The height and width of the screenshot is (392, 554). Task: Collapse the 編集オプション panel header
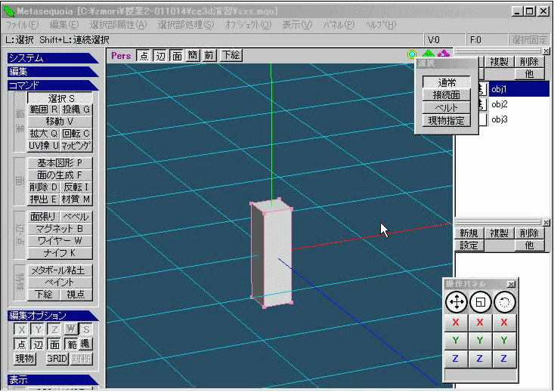click(x=52, y=316)
